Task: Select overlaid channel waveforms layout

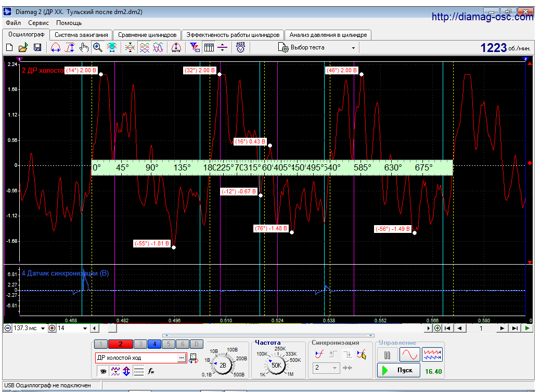Action: click(158, 48)
